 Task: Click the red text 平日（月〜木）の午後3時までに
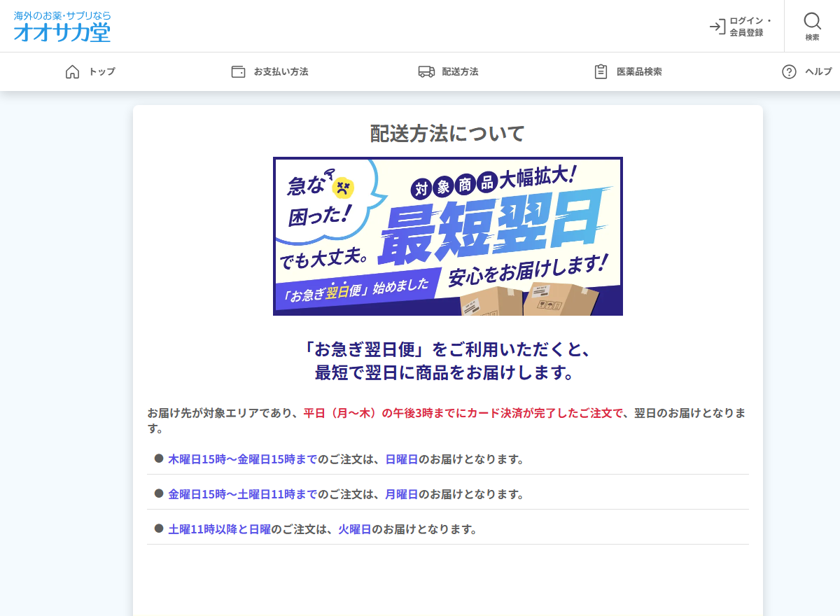pyautogui.click(x=384, y=413)
